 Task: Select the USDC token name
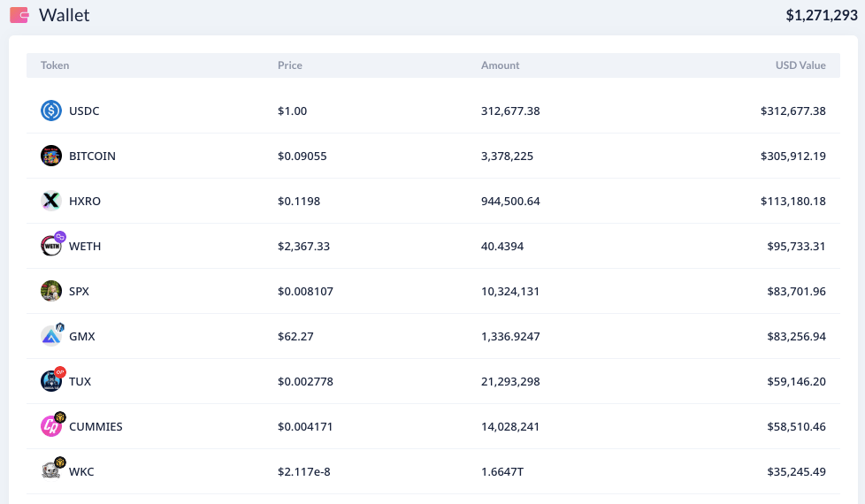(84, 111)
